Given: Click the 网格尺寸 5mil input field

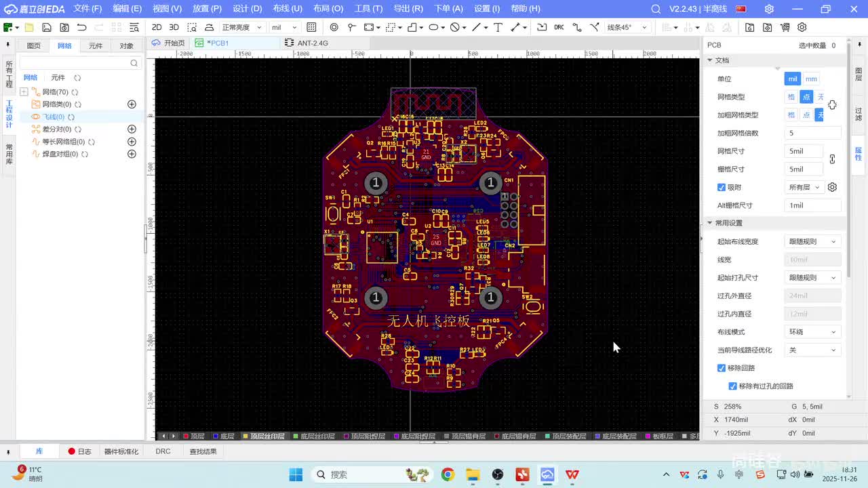Looking at the screenshot, I should click(x=804, y=151).
